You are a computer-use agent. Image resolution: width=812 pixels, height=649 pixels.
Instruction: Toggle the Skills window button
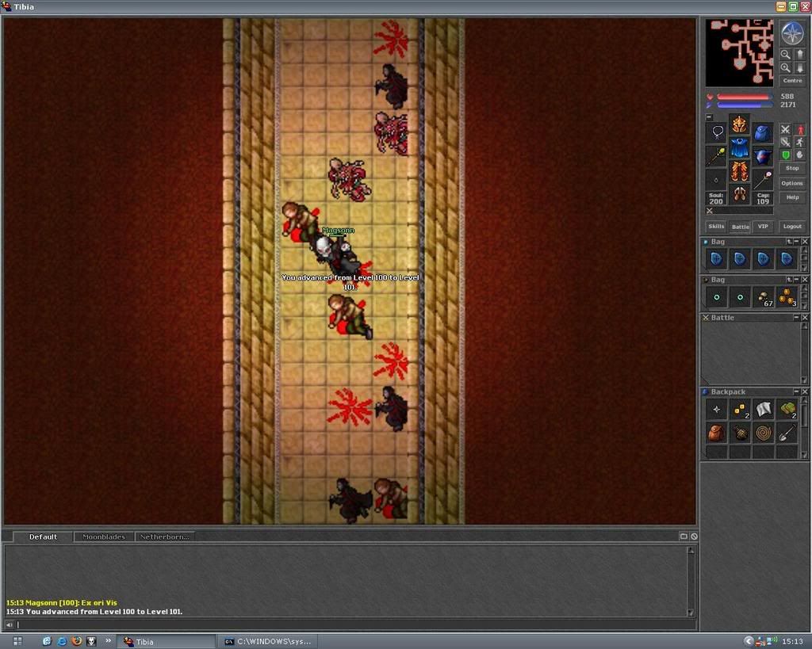click(x=716, y=226)
